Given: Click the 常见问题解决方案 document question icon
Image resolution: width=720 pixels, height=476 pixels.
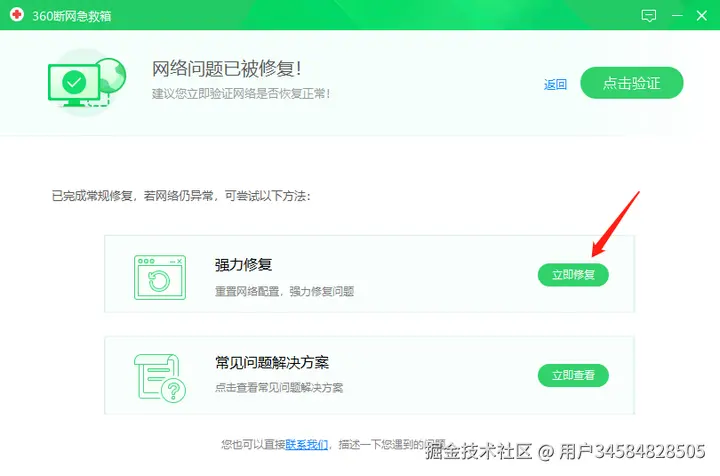Looking at the screenshot, I should pos(160,378).
